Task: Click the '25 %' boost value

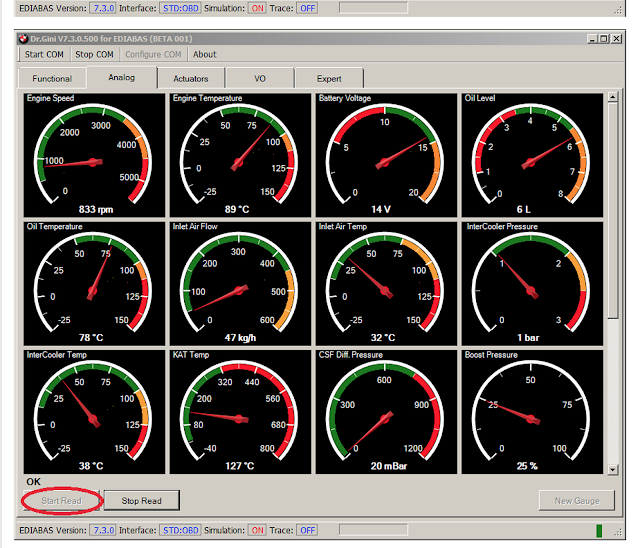Action: [527, 466]
